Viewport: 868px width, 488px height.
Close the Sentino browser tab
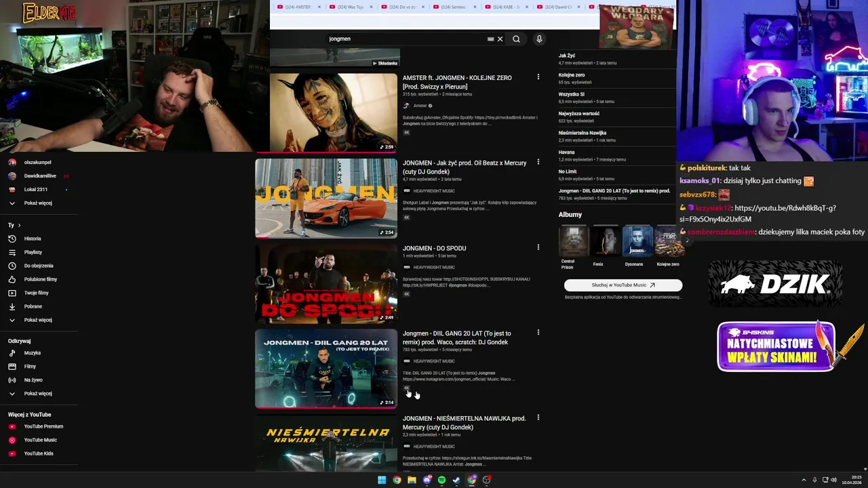point(475,7)
